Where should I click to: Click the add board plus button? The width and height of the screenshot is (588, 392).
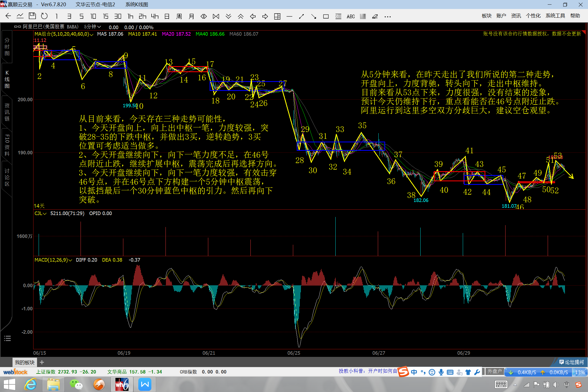pos(42,362)
